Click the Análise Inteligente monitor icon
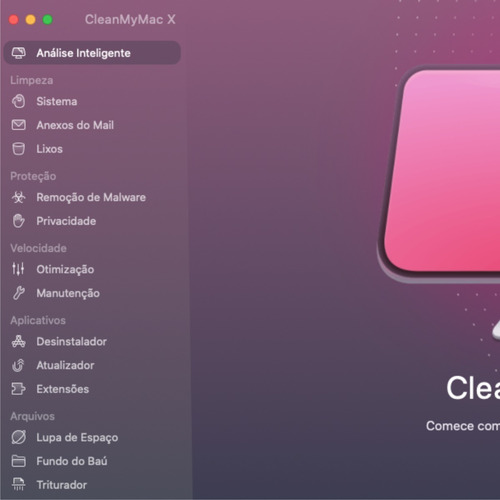500x500 pixels. click(19, 53)
